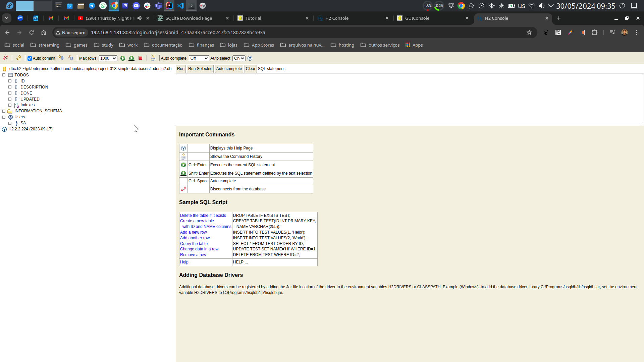Click the Refresh icon in toolbar

click(19, 58)
